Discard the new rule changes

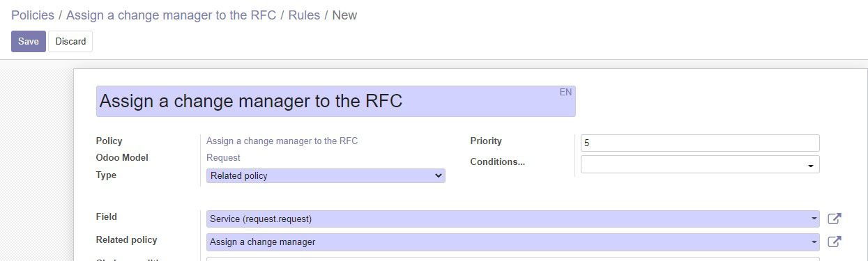(70, 41)
